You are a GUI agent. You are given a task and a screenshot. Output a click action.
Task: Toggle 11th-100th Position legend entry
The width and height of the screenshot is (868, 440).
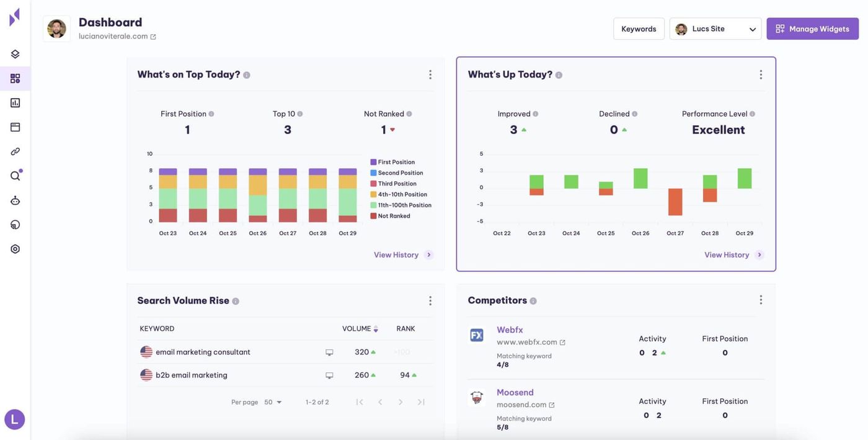(401, 205)
